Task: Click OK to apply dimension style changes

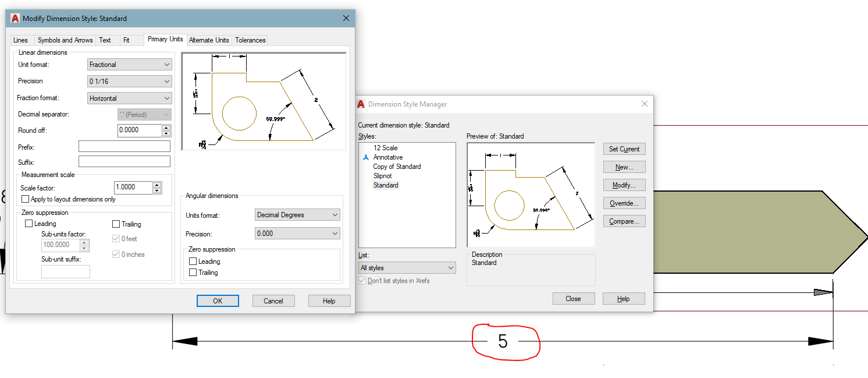Action: (218, 301)
